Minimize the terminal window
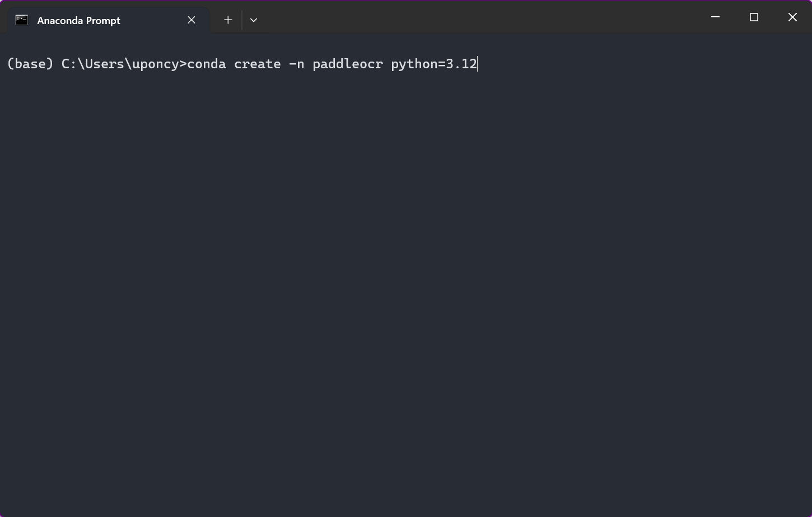 coord(715,17)
